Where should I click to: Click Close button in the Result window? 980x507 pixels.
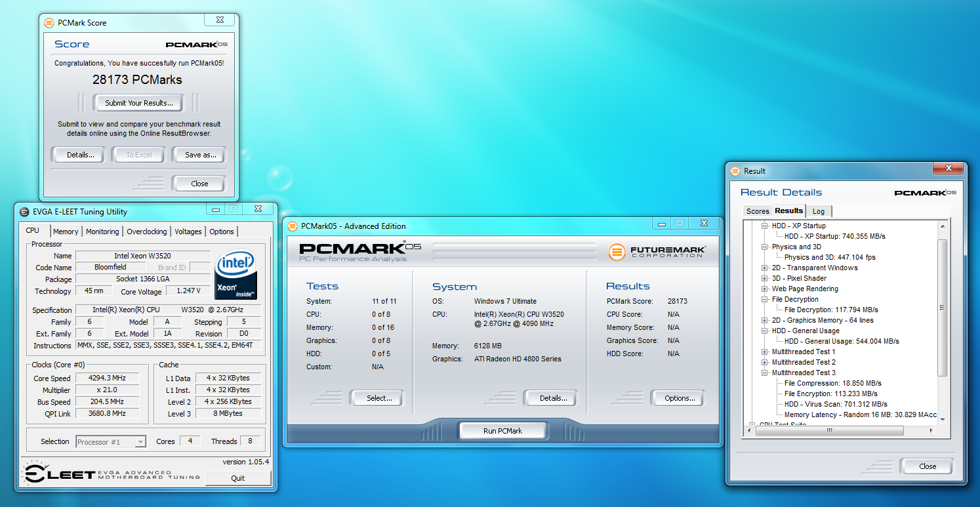point(928,466)
